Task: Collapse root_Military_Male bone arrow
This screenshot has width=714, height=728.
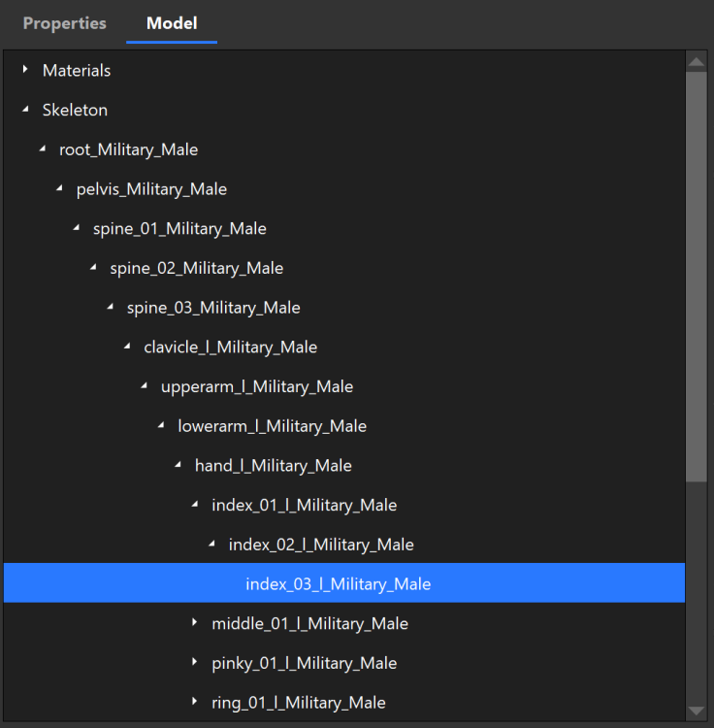Action: coord(42,149)
